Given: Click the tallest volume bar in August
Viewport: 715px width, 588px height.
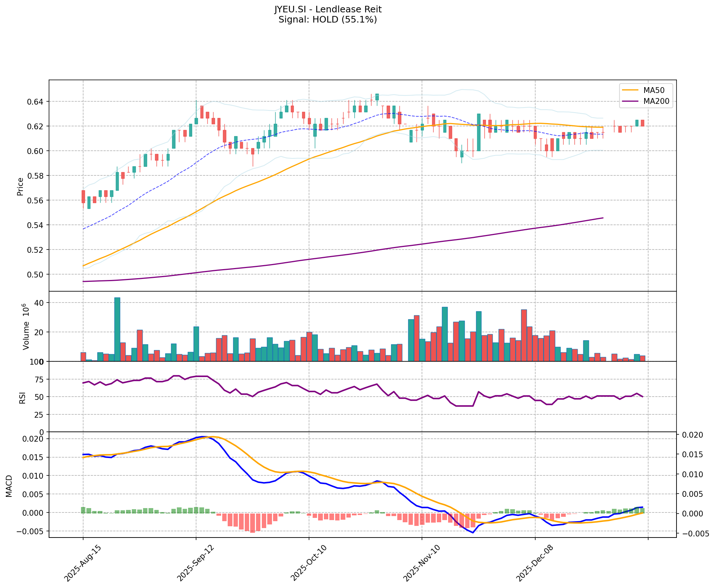Looking at the screenshot, I should [117, 329].
